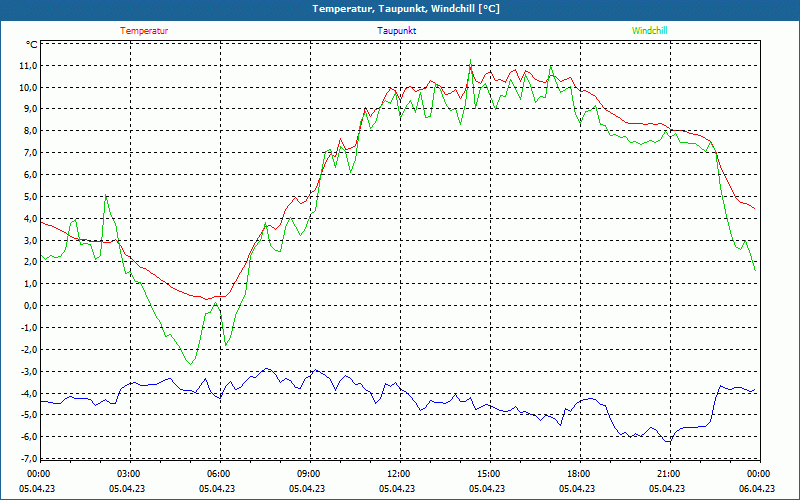
Task: Click the -3,0 y-axis value
Action: click(29, 371)
